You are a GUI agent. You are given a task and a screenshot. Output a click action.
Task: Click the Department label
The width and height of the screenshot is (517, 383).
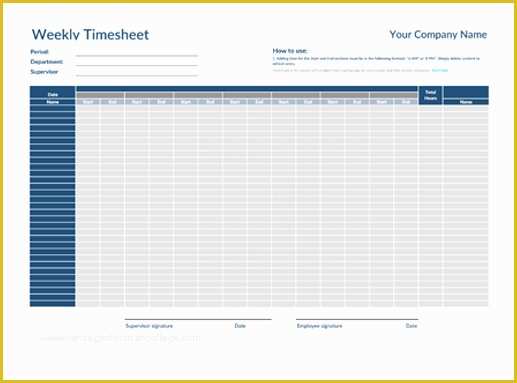tap(46, 62)
